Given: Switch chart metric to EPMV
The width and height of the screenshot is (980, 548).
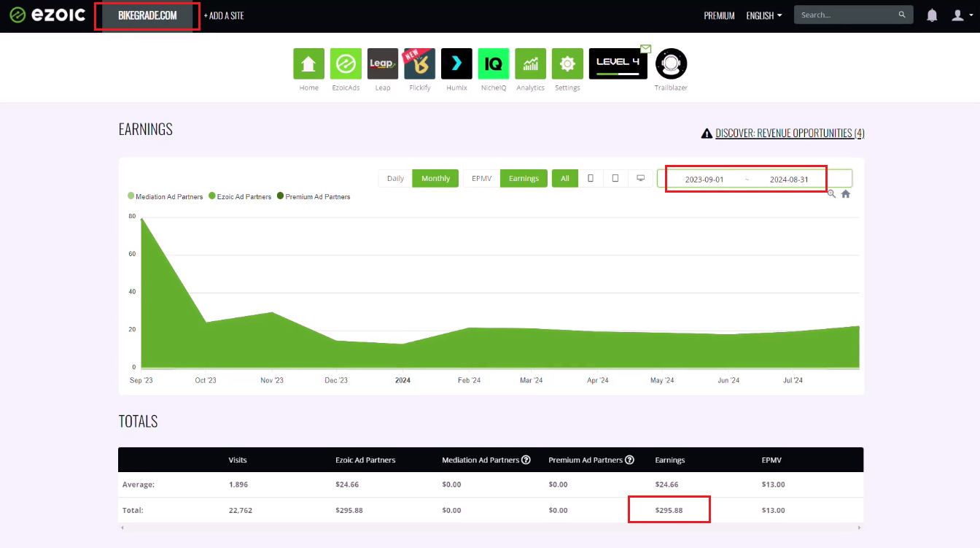Looking at the screenshot, I should point(481,178).
